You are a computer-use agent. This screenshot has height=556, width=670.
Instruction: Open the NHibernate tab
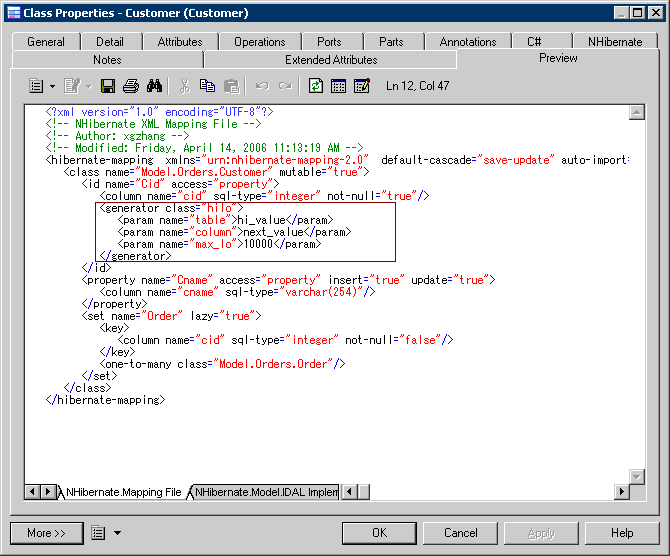pyautogui.click(x=615, y=42)
